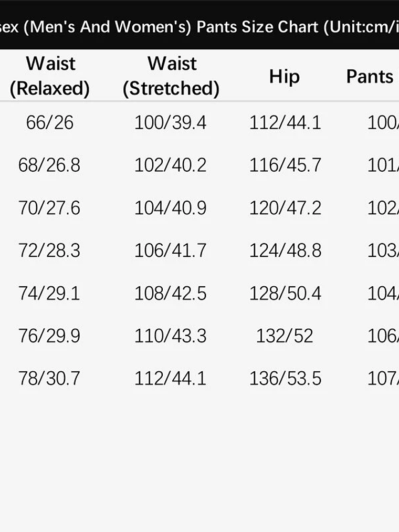Select the 72/28.3 relaxed waist cell
399x532 pixels.
49,251
